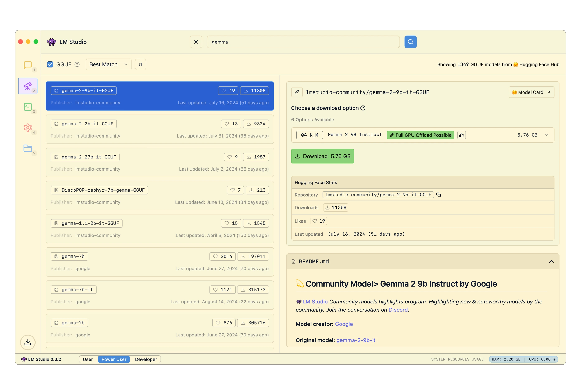Image resolution: width=581 pixels, height=392 pixels.
Task: Switch to Developer mode tab
Action: [x=146, y=359]
